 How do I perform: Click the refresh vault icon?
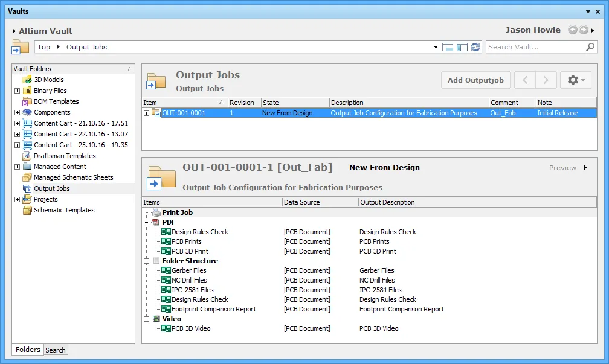coord(475,47)
